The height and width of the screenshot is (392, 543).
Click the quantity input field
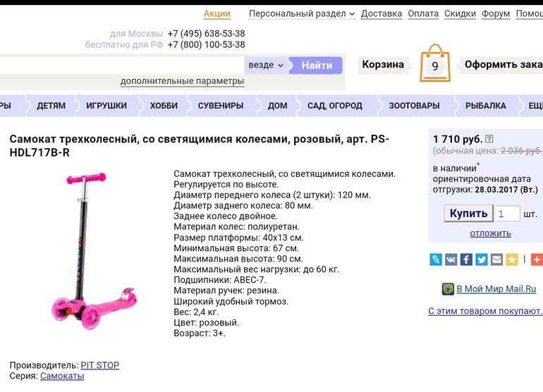pyautogui.click(x=508, y=214)
